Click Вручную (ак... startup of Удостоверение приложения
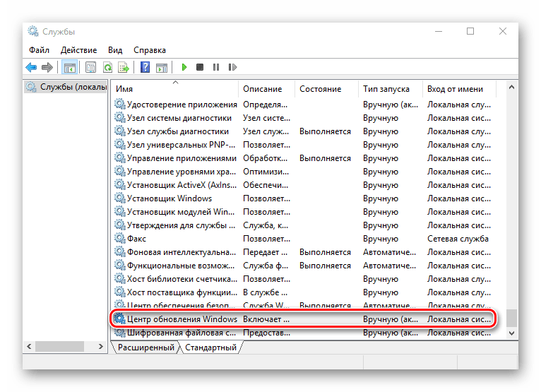541x392 pixels. pos(391,105)
